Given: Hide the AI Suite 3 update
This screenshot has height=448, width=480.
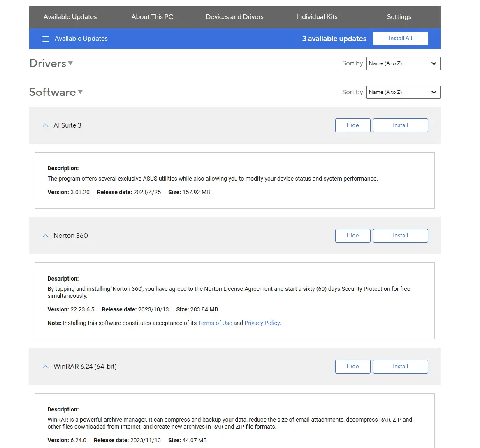Looking at the screenshot, I should pyautogui.click(x=352, y=125).
